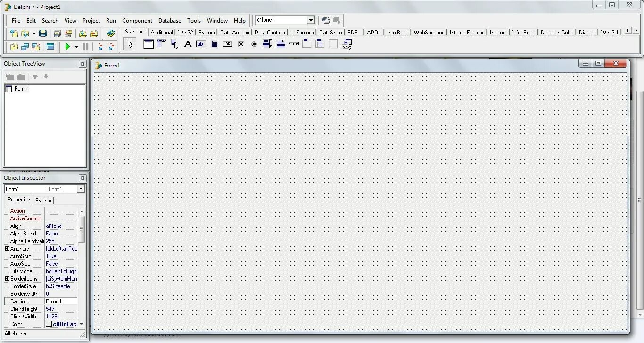Click the View Form toolbar icon

click(25, 47)
